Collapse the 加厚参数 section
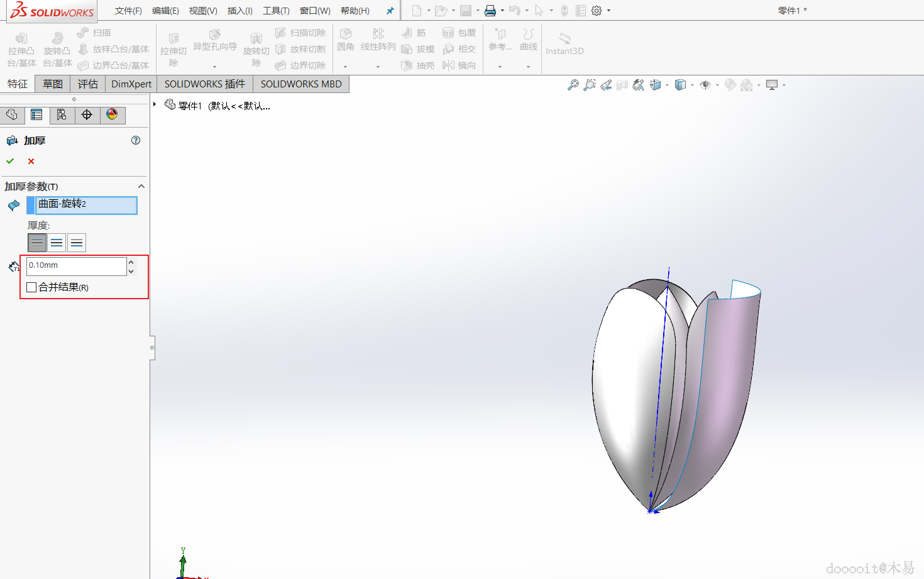 click(x=141, y=186)
